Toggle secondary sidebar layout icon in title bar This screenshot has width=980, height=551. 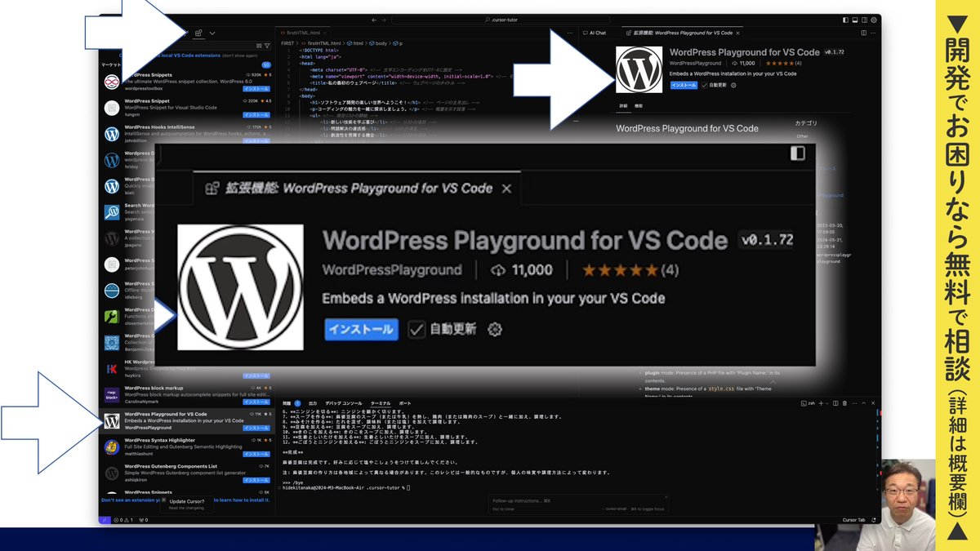[x=865, y=20]
